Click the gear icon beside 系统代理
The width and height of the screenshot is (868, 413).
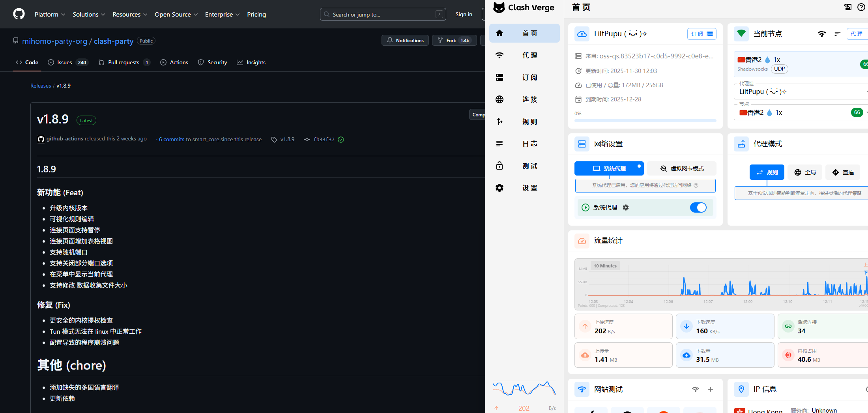(626, 207)
